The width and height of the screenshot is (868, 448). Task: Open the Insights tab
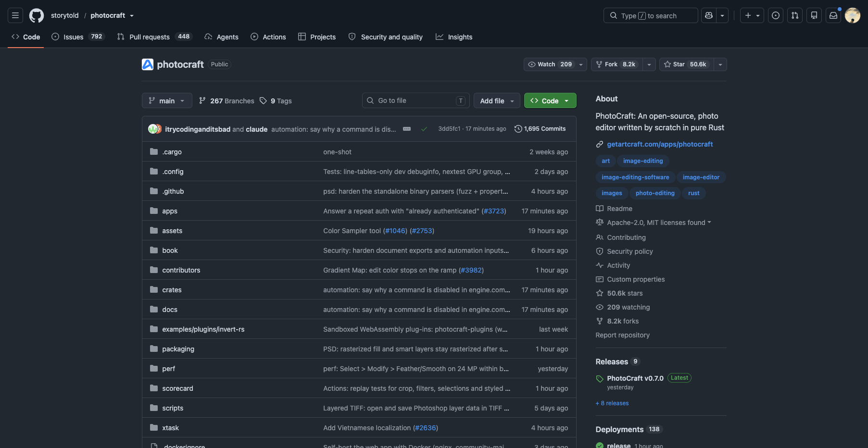[454, 37]
